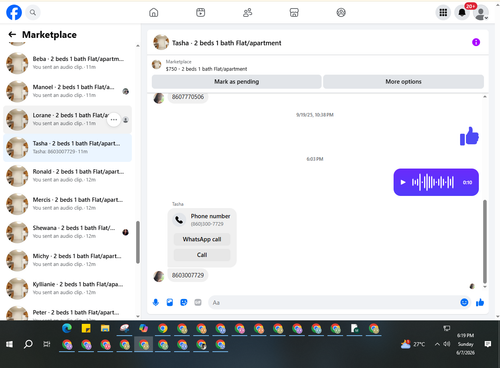Open the Beba conversation
Image resolution: width=500 pixels, height=368 pixels.
click(67, 63)
